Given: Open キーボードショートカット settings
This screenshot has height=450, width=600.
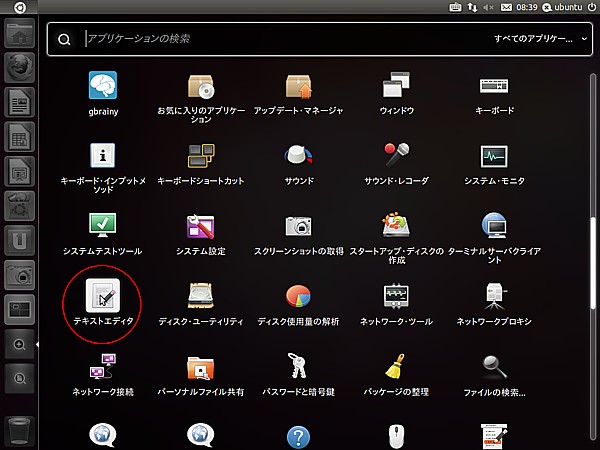Looking at the screenshot, I should [201, 164].
